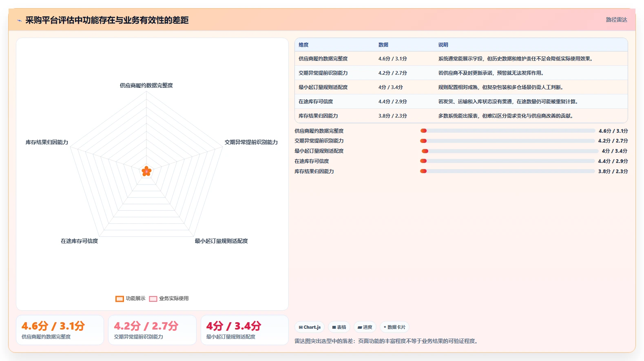This screenshot has width=644, height=361.
Task: Select table cell 供应商履约数据完整度
Action: pyautogui.click(x=323, y=59)
